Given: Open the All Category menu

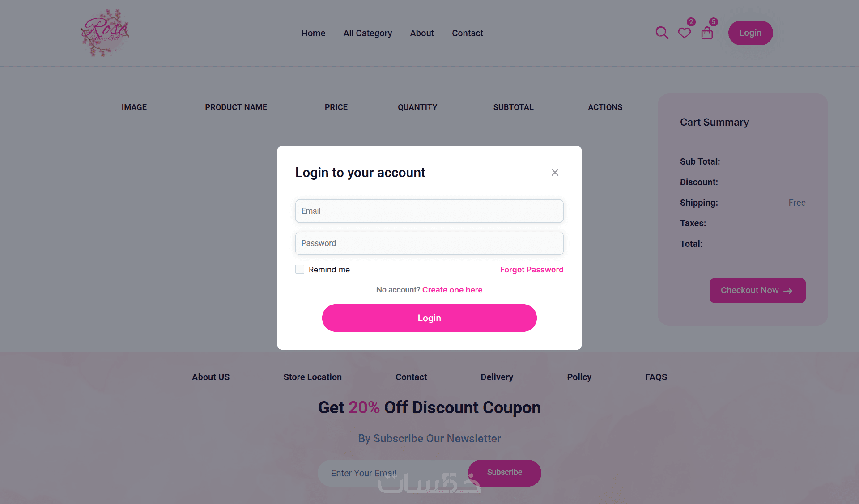Looking at the screenshot, I should pos(368,33).
